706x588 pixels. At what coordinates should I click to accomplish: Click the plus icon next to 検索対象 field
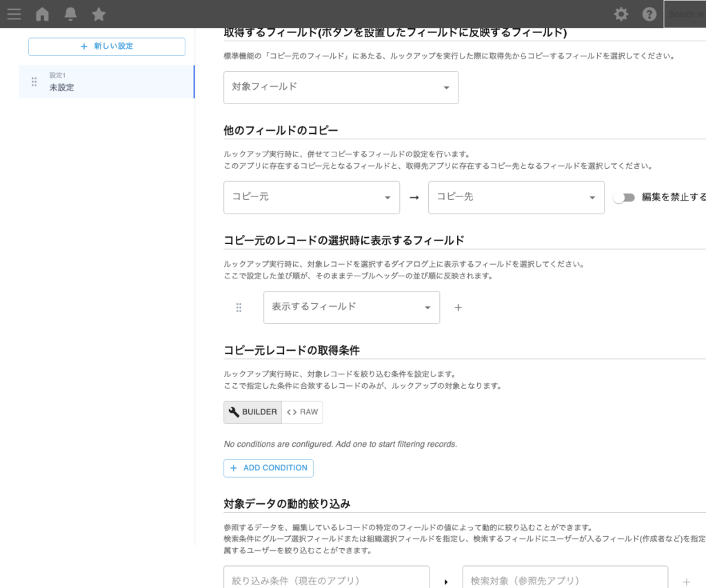(x=687, y=581)
